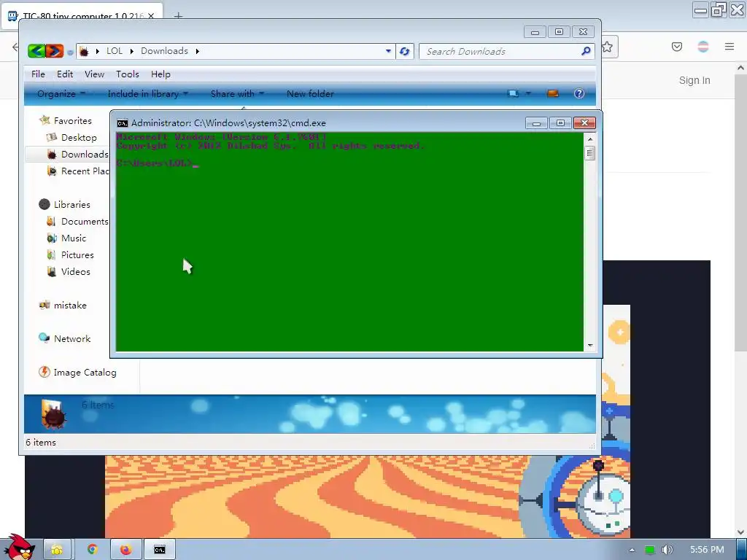Open the Include in library dropdown
The height and width of the screenshot is (560, 747).
[148, 94]
